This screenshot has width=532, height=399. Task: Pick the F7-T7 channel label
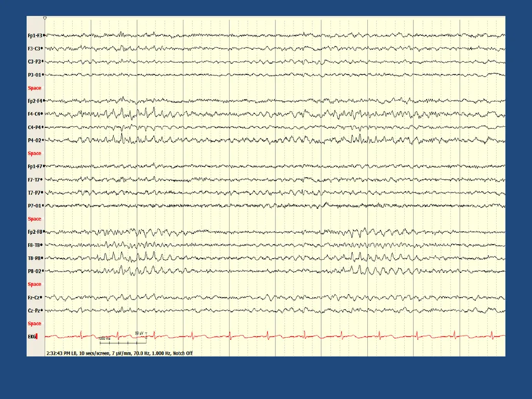tap(34, 179)
